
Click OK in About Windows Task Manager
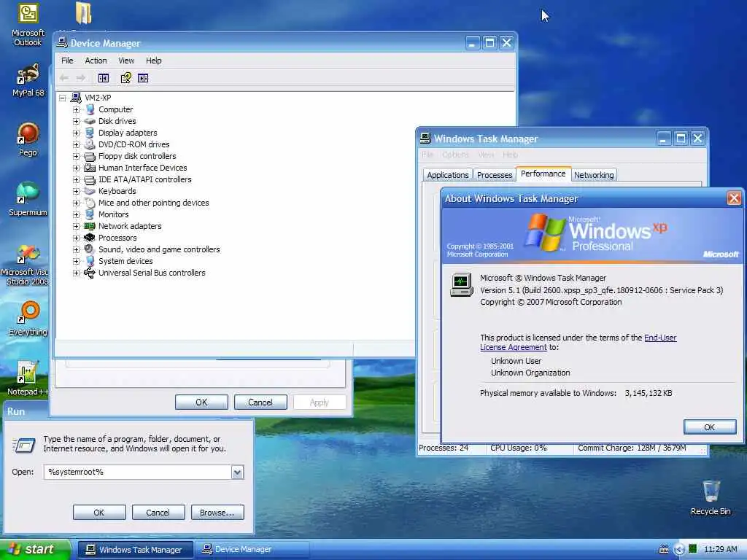709,427
